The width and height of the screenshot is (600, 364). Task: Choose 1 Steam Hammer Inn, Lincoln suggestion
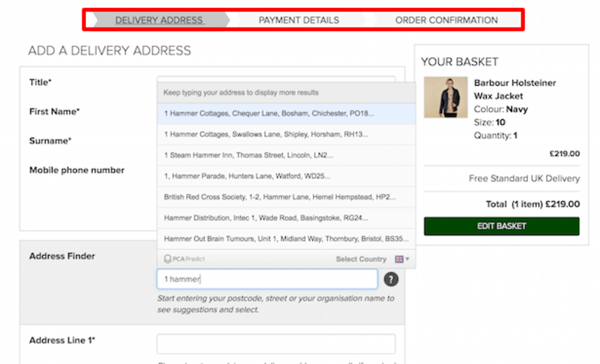286,155
